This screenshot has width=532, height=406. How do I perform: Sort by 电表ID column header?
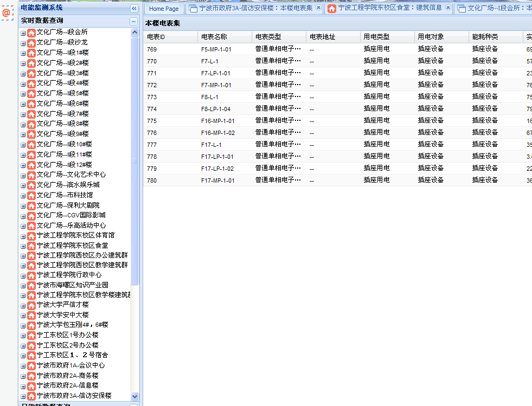click(x=170, y=37)
